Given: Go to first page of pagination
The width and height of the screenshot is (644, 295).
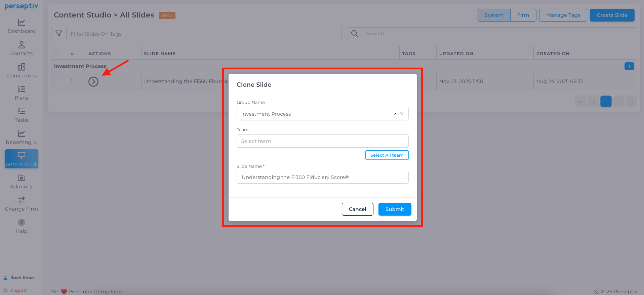Looking at the screenshot, I should click(580, 101).
